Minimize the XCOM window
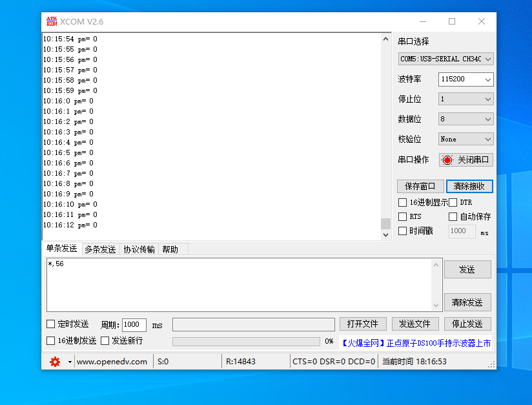The height and width of the screenshot is (405, 532). [x=423, y=21]
